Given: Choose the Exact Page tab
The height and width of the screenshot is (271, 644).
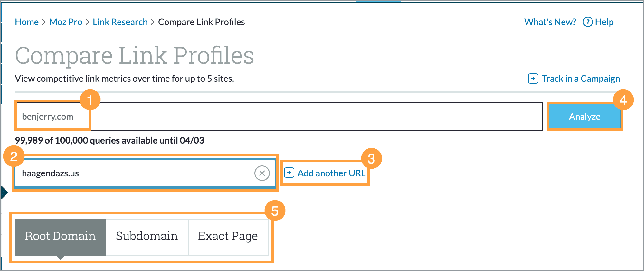Looking at the screenshot, I should click(x=228, y=236).
